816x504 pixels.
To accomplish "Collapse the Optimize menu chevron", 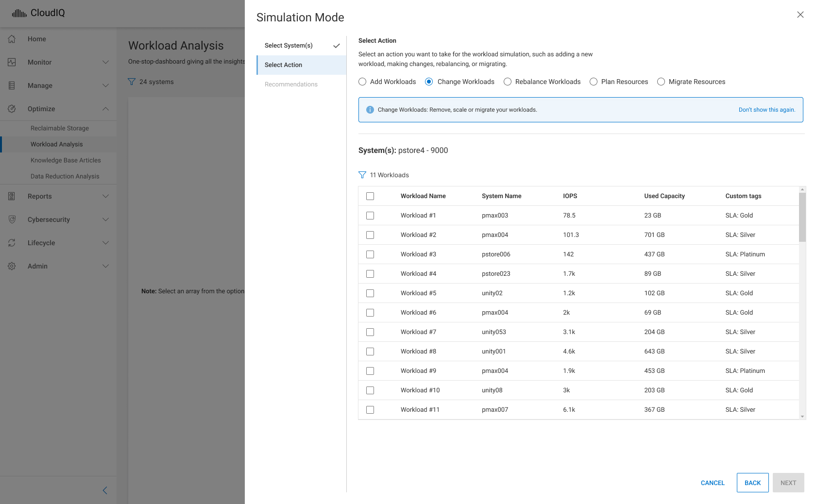I will click(x=105, y=109).
